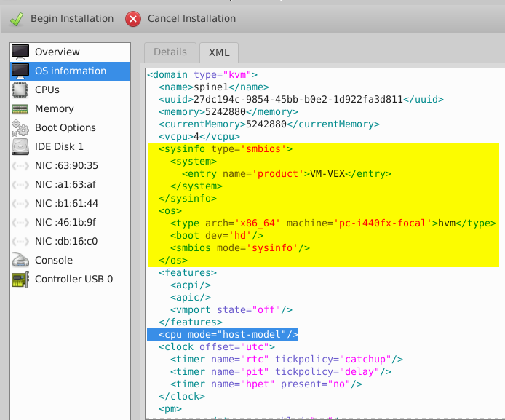Click the highlighted cpu mode host-model line
505x420 pixels.
[x=223, y=334]
